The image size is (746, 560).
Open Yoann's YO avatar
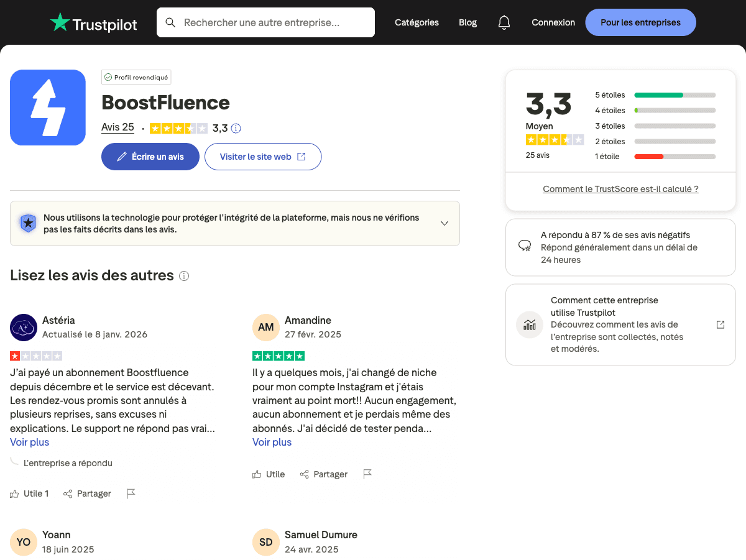coord(24,542)
